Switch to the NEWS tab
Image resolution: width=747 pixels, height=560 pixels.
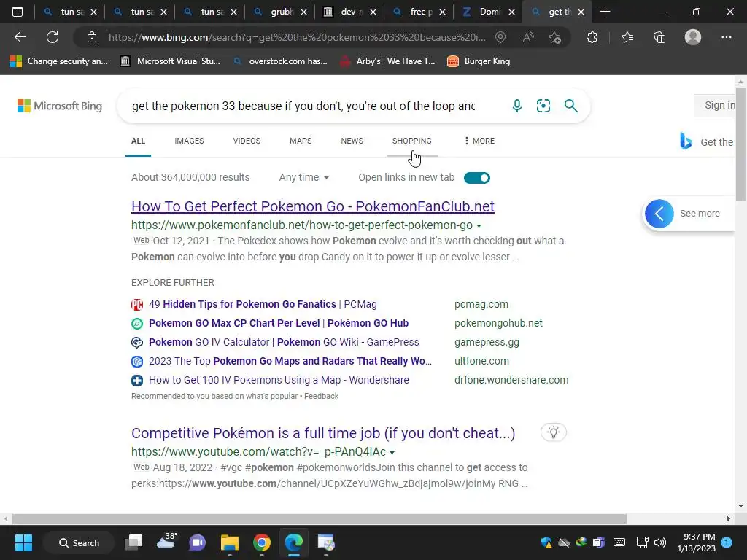[352, 141]
